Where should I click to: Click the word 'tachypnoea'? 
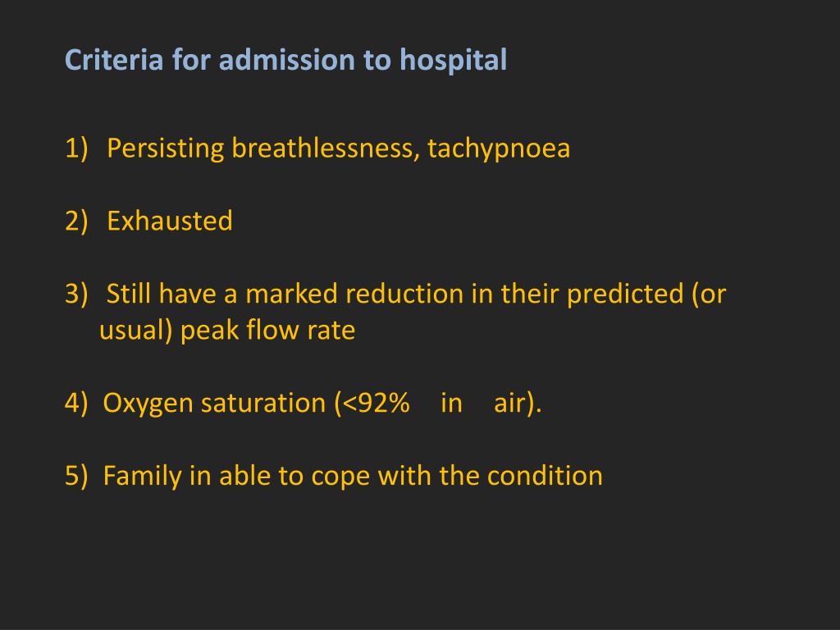tap(499, 149)
